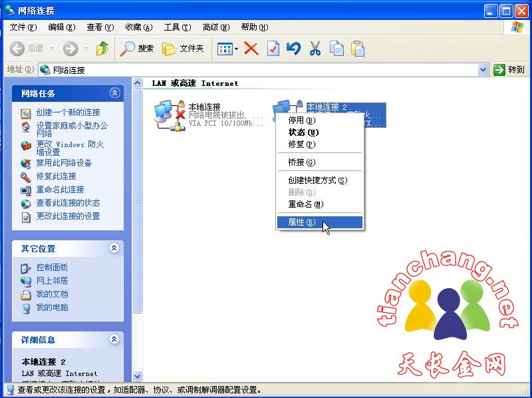Open the address bar dropdown arrow

coord(483,70)
